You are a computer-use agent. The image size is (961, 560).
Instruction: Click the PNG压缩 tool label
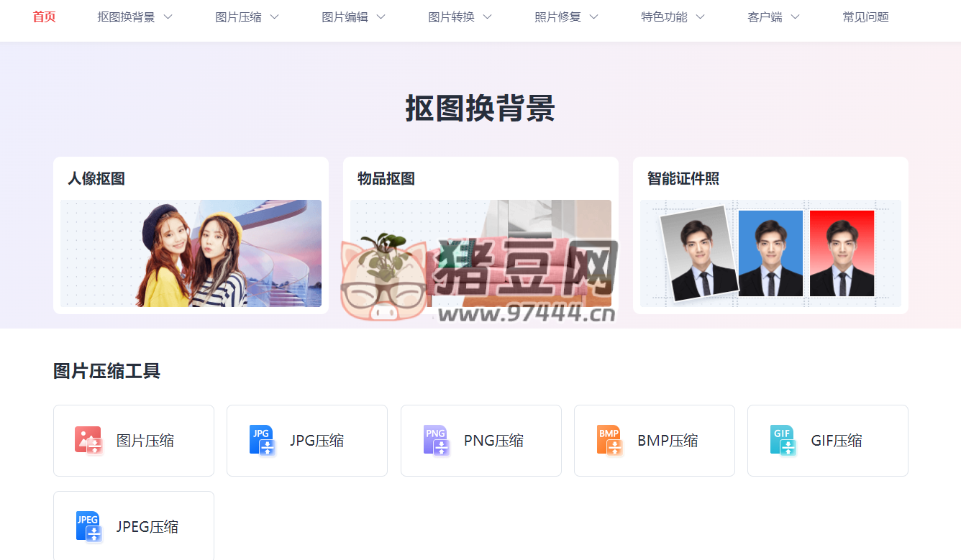click(493, 441)
